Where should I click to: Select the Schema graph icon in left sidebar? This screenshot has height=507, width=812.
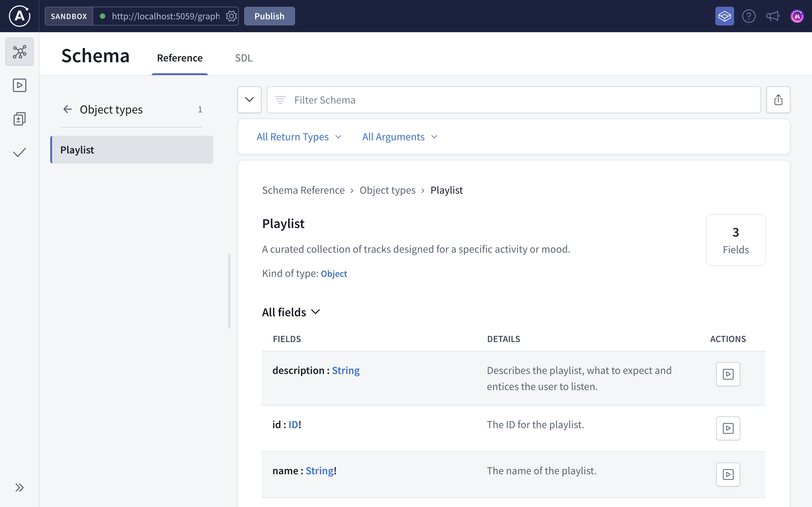(x=19, y=52)
